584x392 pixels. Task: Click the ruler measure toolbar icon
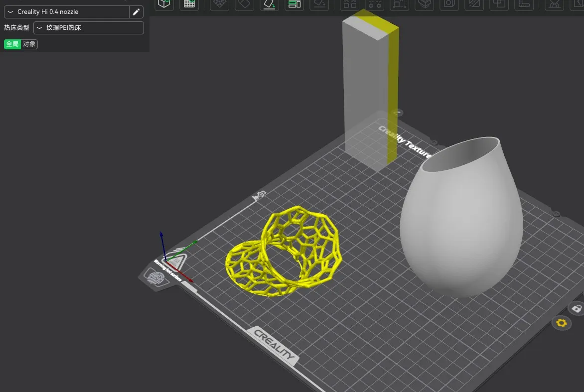coord(524,4)
